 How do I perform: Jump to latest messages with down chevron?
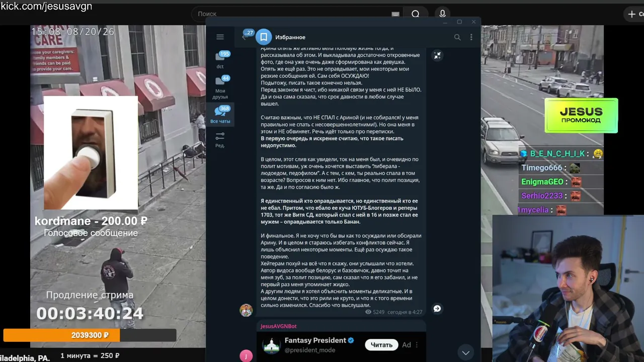click(x=466, y=352)
